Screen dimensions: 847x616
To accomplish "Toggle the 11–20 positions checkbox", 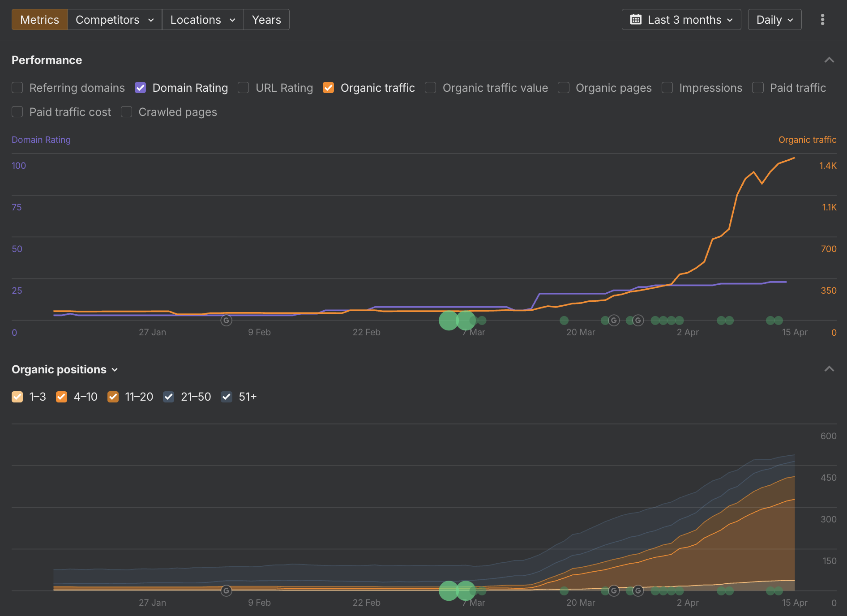I will [113, 397].
